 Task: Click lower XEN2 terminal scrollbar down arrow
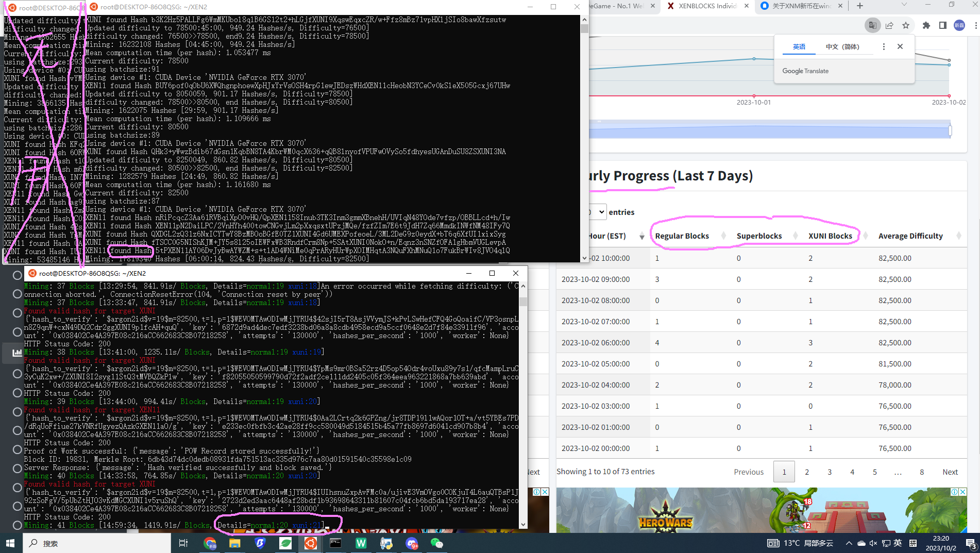pyautogui.click(x=523, y=525)
